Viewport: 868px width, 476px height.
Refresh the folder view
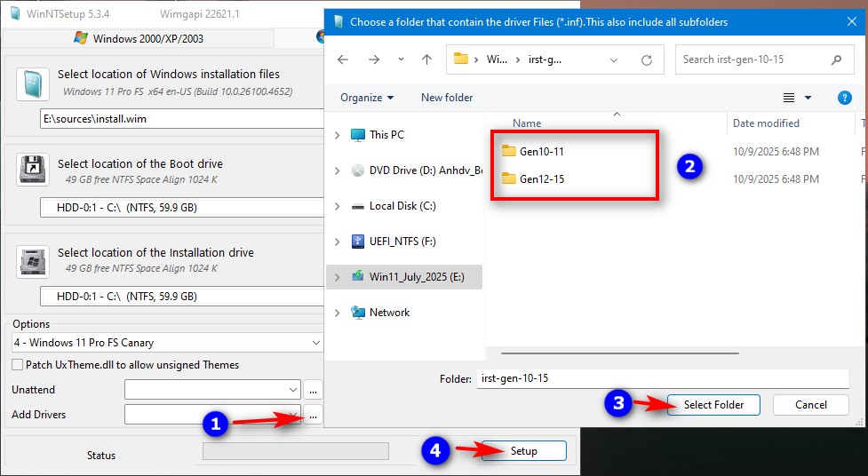[x=647, y=60]
